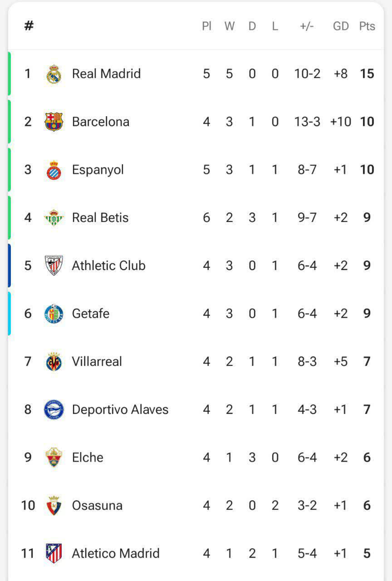
Task: Tap the Getafe club badge
Action: (x=53, y=314)
